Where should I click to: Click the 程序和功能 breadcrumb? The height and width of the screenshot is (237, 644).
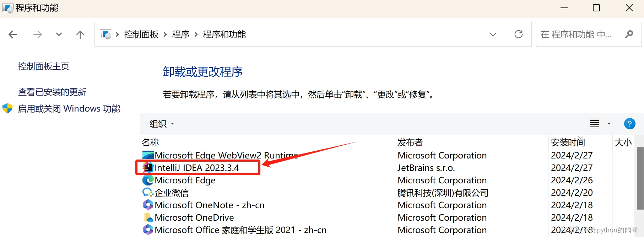pos(224,34)
